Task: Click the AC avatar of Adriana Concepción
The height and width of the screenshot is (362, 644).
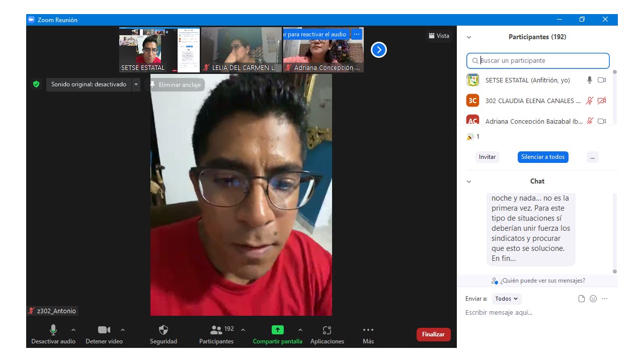Action: coord(472,120)
